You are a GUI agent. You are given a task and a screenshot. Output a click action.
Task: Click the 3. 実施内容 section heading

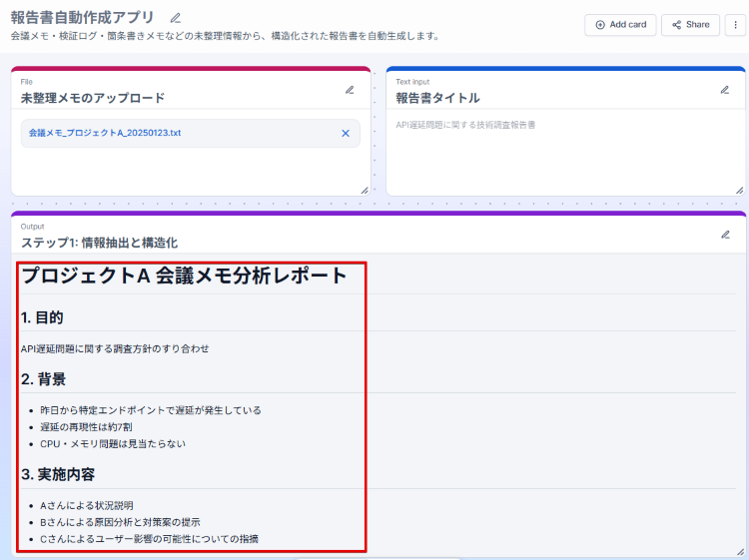coord(59,473)
